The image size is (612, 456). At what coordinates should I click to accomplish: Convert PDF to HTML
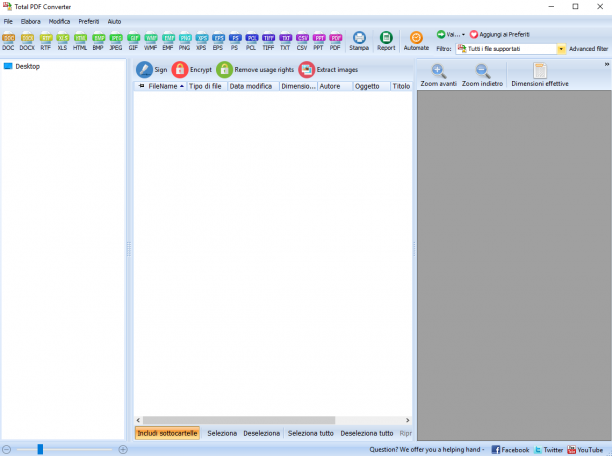tap(80, 41)
